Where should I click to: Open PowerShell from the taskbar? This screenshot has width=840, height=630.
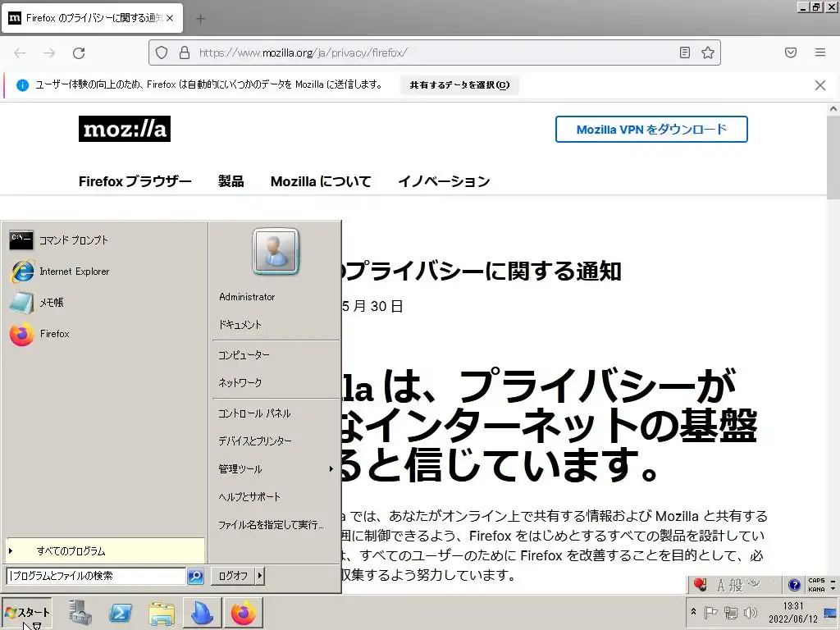(121, 613)
